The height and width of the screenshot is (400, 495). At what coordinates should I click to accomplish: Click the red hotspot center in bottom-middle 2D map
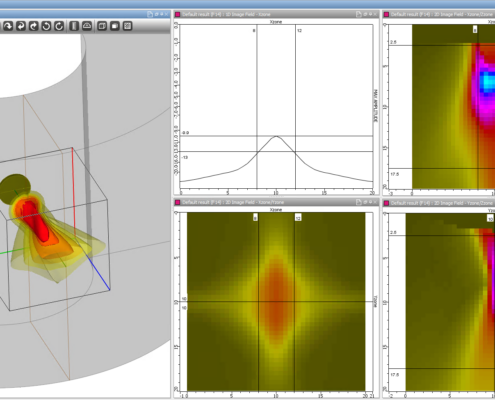click(x=276, y=302)
